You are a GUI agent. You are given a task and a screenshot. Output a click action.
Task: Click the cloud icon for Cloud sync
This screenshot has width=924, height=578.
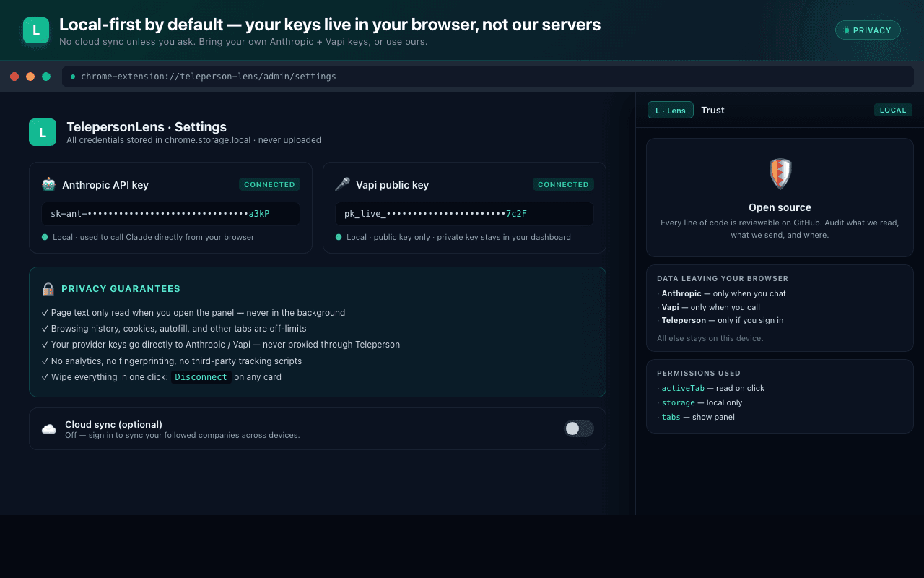coord(48,429)
